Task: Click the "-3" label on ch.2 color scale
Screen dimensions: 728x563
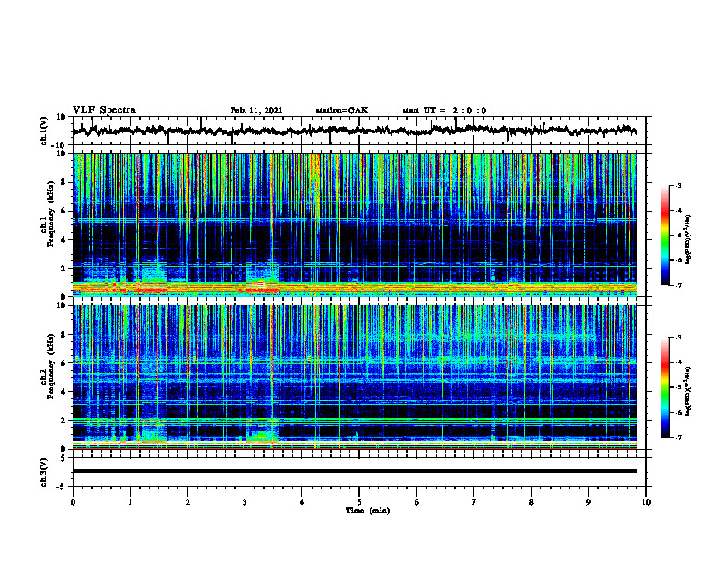Action: point(677,338)
